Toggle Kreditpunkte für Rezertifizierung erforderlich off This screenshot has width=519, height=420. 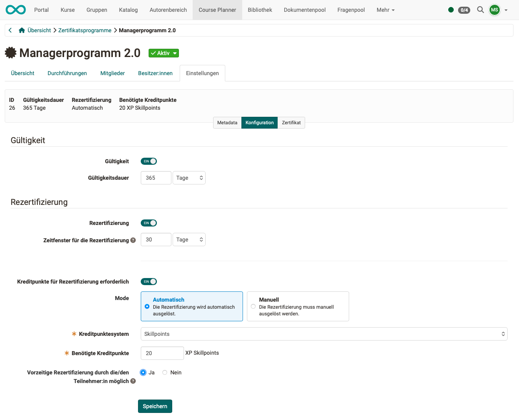point(149,281)
